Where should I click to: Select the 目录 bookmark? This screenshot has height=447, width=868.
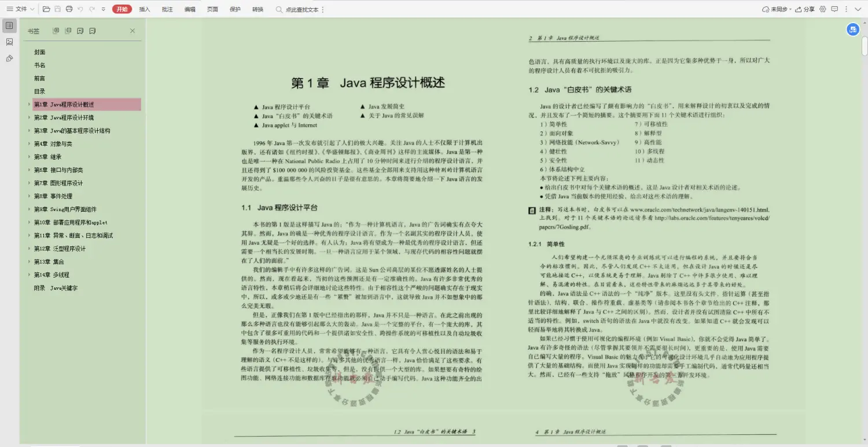39,91
